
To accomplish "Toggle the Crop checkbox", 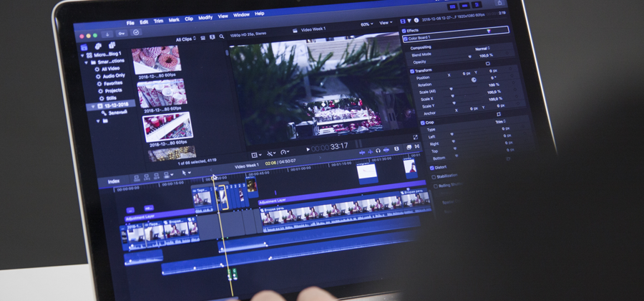I will tap(422, 123).
